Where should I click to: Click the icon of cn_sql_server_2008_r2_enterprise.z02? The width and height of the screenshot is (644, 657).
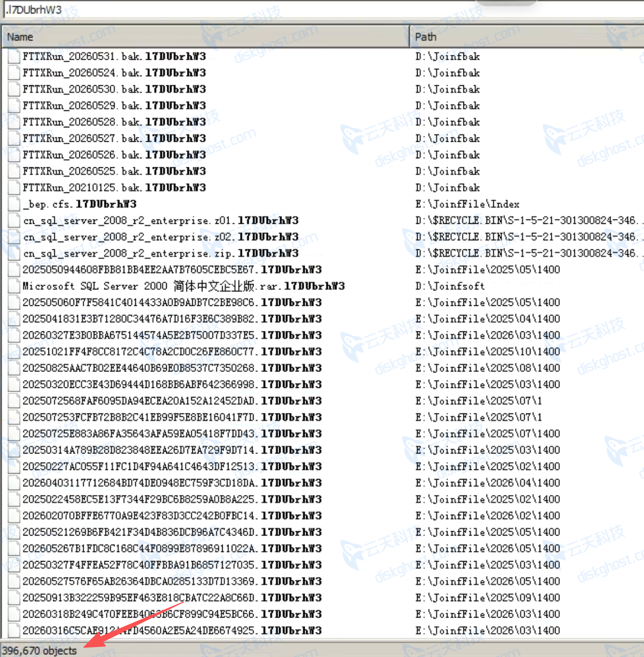[14, 237]
